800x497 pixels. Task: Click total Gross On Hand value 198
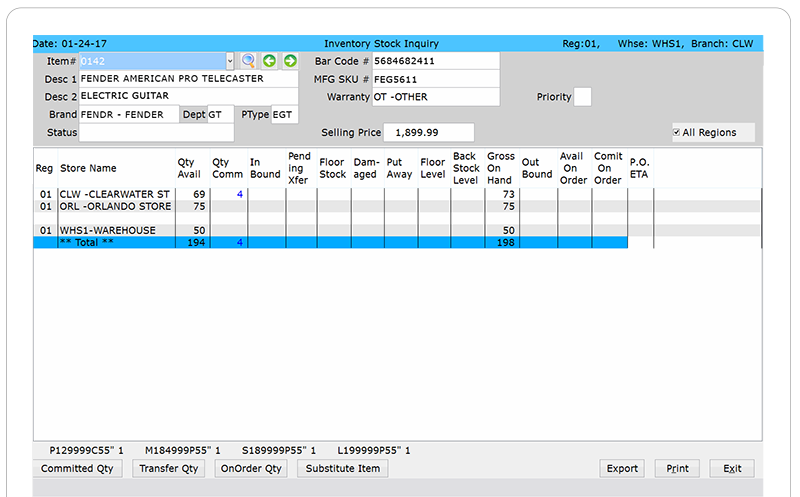(x=506, y=242)
